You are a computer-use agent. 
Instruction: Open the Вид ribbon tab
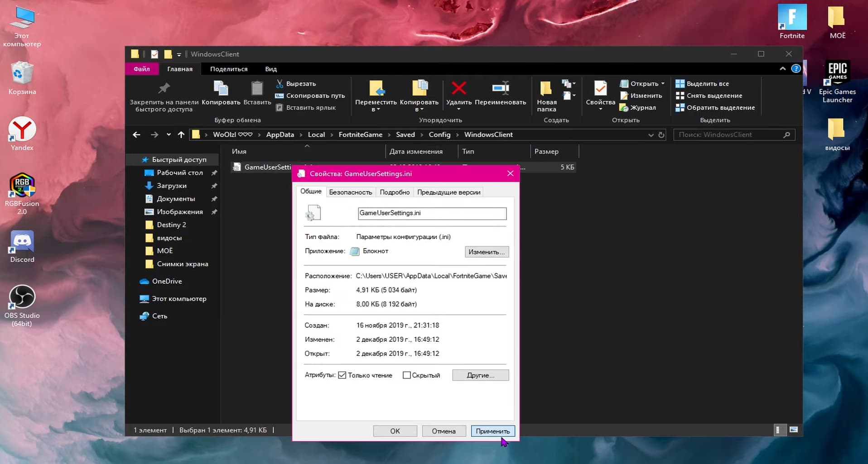coord(271,69)
